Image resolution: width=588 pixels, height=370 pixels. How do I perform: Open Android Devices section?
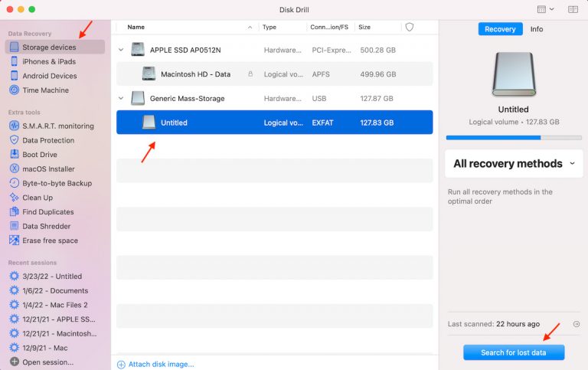[49, 76]
